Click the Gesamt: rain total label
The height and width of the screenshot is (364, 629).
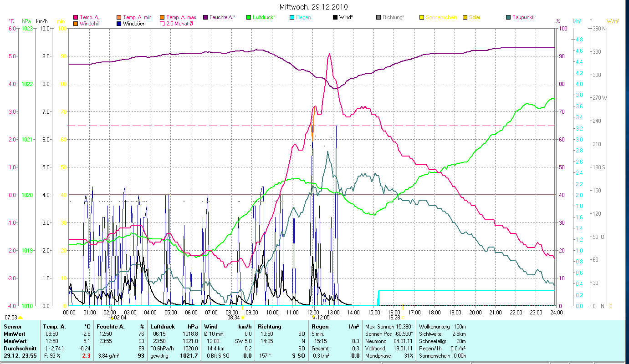pyautogui.click(x=321, y=349)
